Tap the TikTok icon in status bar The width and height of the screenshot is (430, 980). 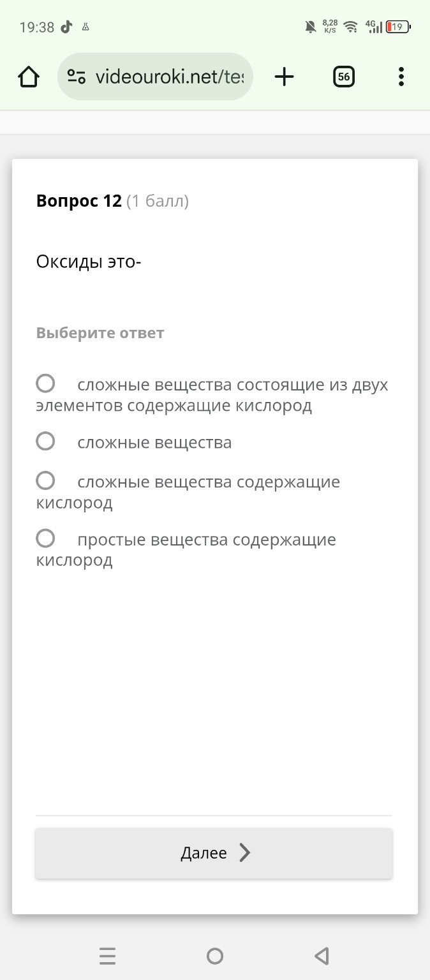[x=67, y=27]
